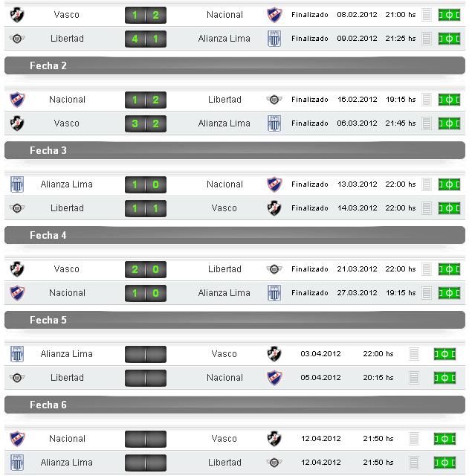Click Nacional crest in Nacional 1-0 Alianza Lima
The image size is (472, 476).
tap(17, 293)
